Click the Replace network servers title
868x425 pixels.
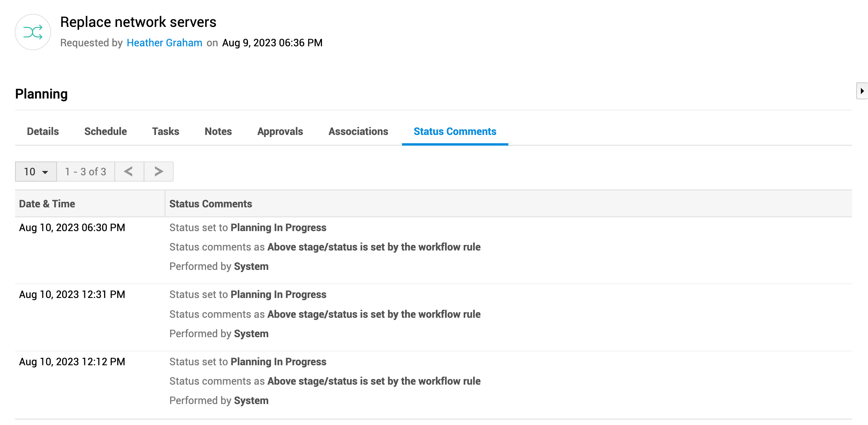[138, 22]
